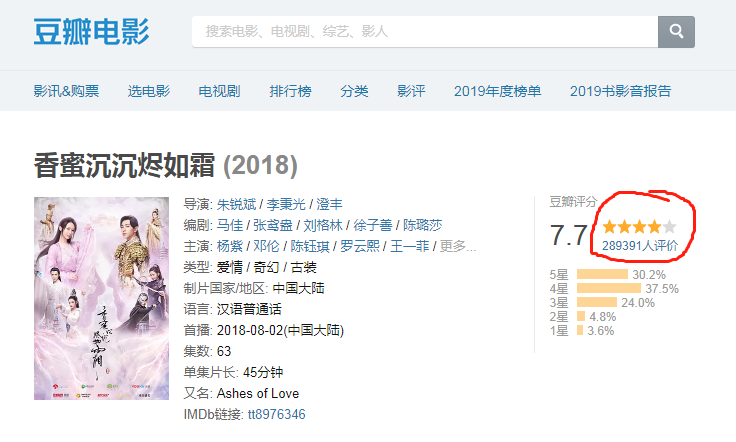Image resolution: width=736 pixels, height=442 pixels.
Task: Open actress 王一菲's page
Action: click(409, 246)
